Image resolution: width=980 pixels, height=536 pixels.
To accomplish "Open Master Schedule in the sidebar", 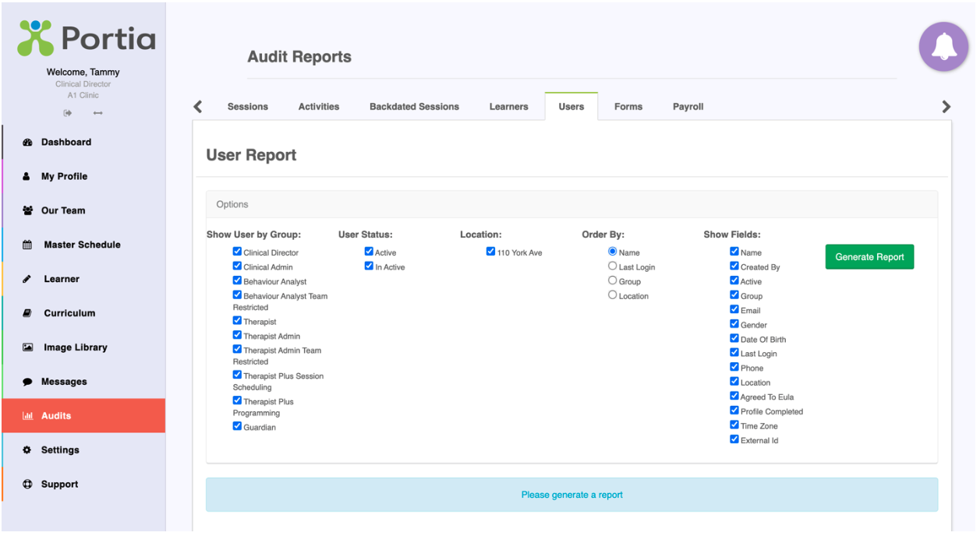I will point(83,245).
